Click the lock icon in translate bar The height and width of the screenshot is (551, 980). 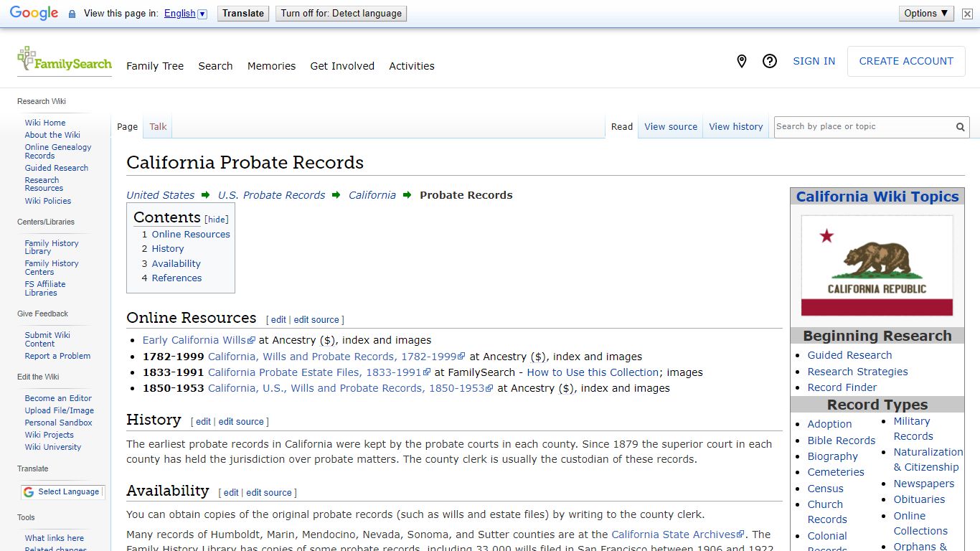(x=72, y=14)
